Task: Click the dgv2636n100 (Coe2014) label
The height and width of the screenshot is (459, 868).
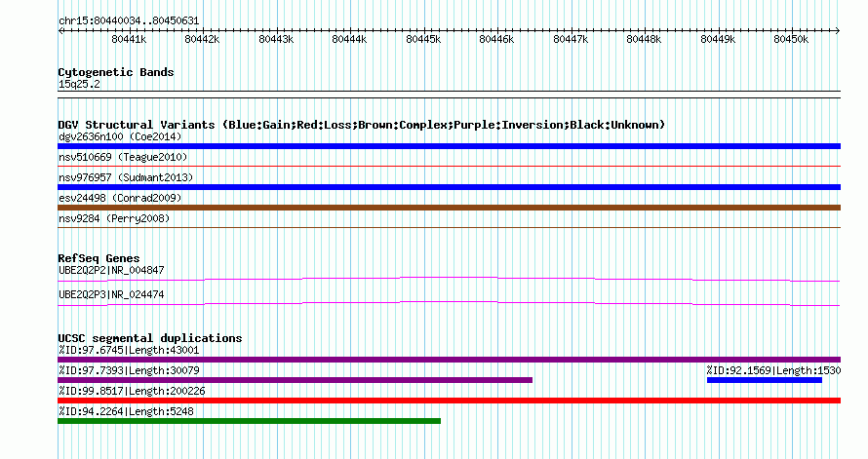Action: tap(120, 136)
